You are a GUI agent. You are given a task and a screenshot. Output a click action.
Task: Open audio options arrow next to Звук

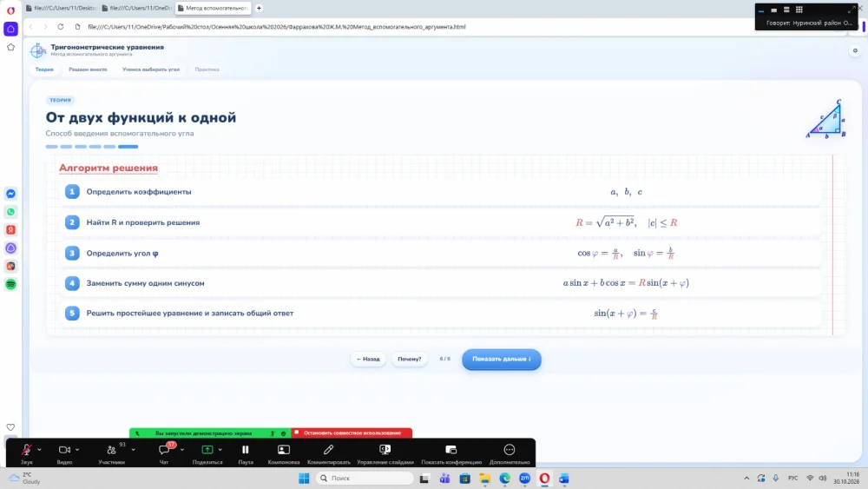39,450
